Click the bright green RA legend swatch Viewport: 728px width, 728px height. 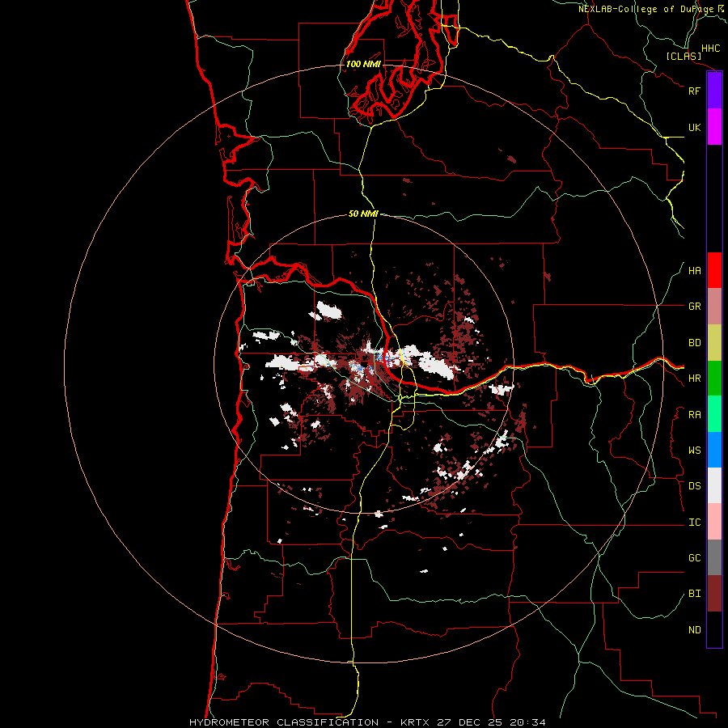click(714, 414)
